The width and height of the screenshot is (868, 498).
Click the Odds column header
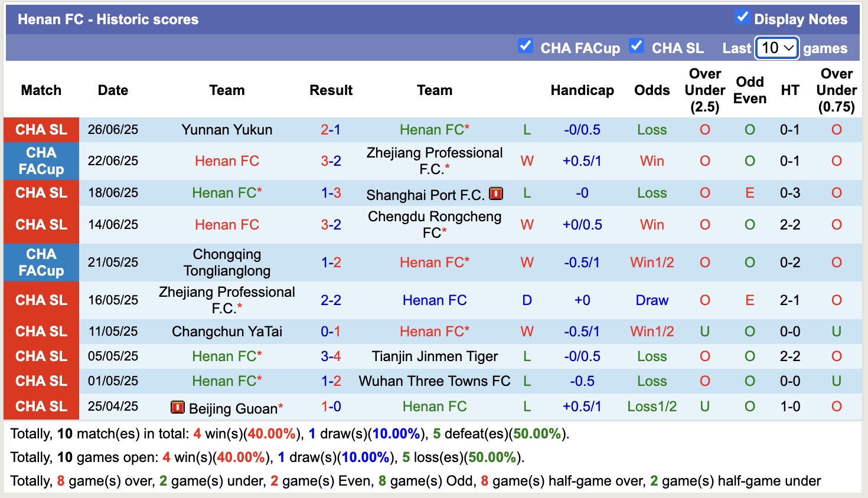click(652, 90)
